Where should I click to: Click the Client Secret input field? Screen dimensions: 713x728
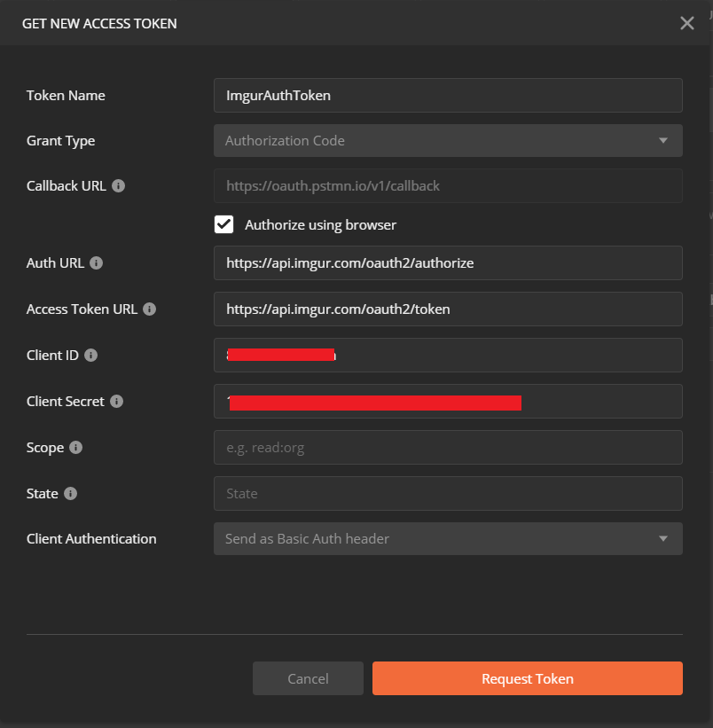click(x=448, y=401)
